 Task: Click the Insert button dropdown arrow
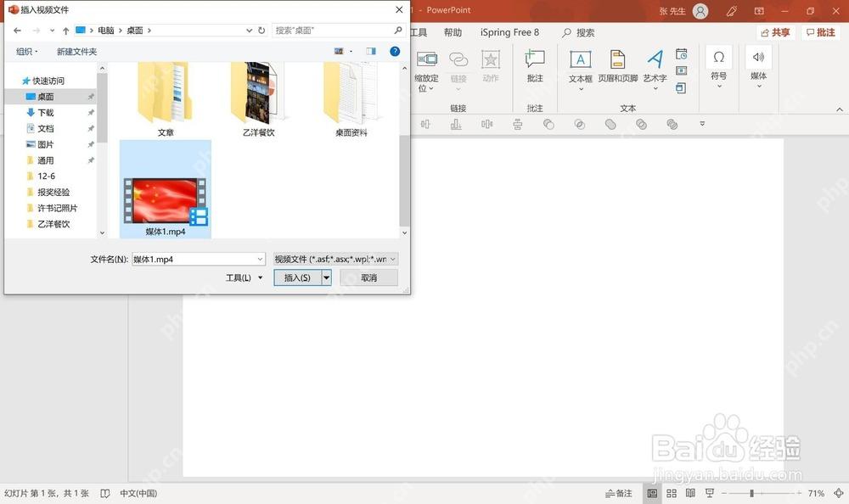pyautogui.click(x=327, y=277)
